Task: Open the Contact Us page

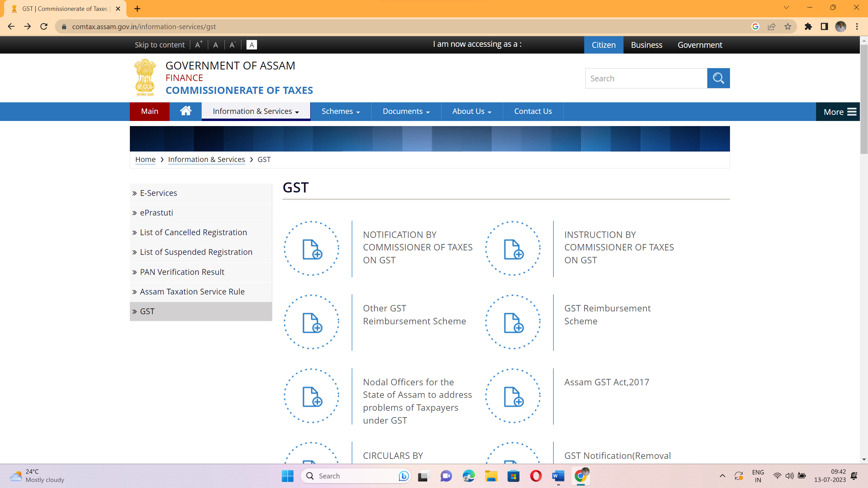Action: click(x=533, y=111)
